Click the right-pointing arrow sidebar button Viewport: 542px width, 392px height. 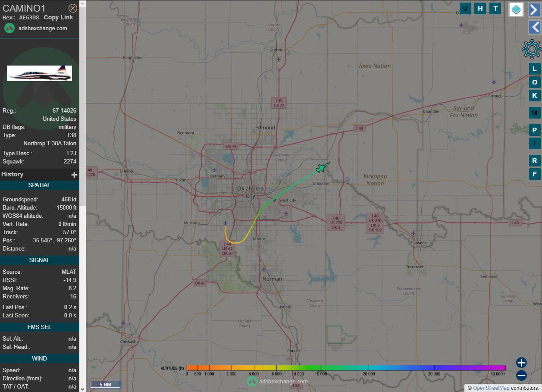[x=535, y=9]
